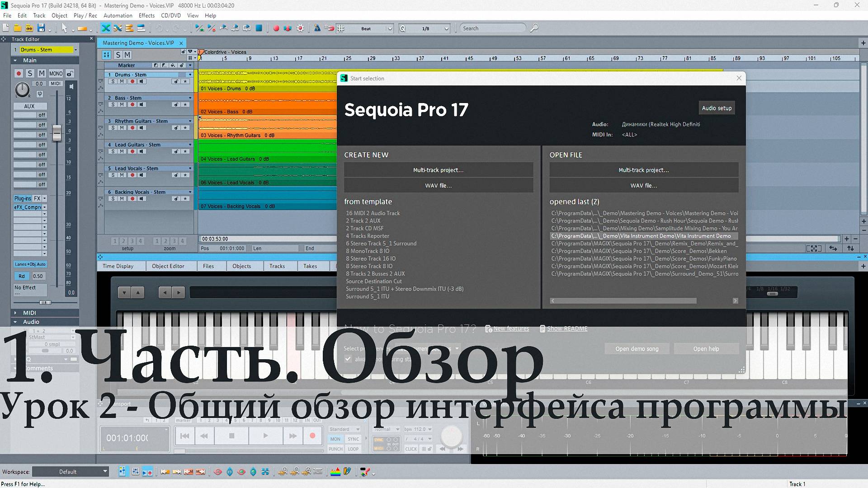The height and width of the screenshot is (488, 868).
Task: Click the Save project icon
Action: [x=41, y=28]
